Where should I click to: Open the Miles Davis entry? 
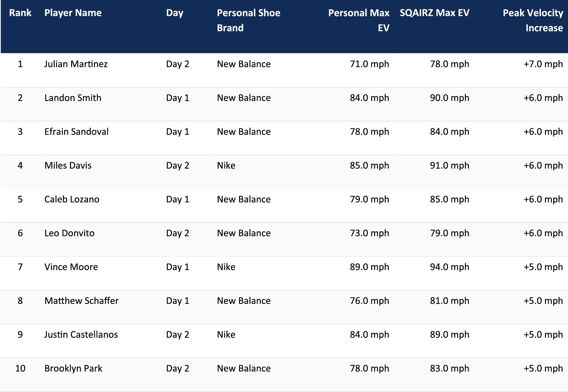(x=68, y=165)
